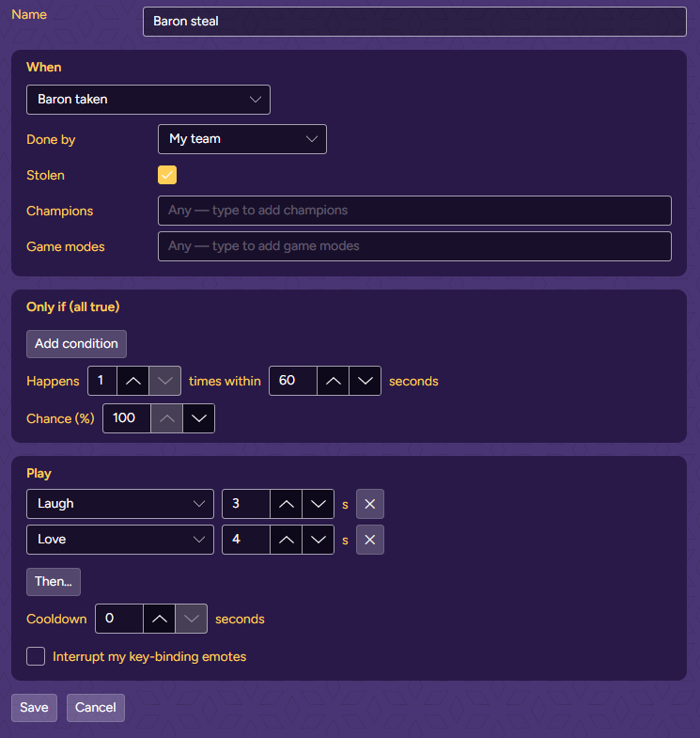Click the Laugh duration field showing 3
700x738 pixels.
[x=246, y=504]
